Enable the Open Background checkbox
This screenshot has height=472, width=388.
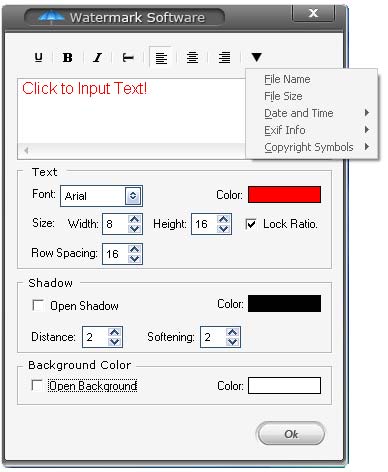click(x=37, y=385)
